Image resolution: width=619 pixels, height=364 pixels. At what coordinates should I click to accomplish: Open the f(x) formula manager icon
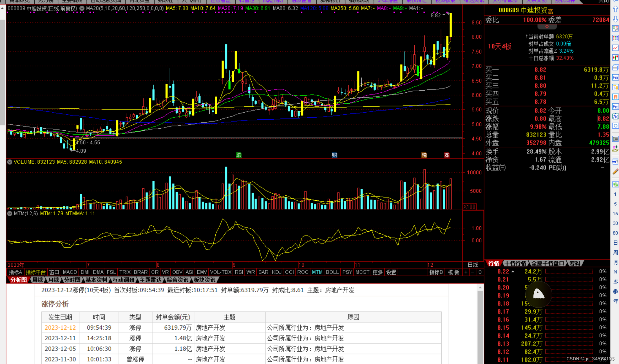pos(615,116)
